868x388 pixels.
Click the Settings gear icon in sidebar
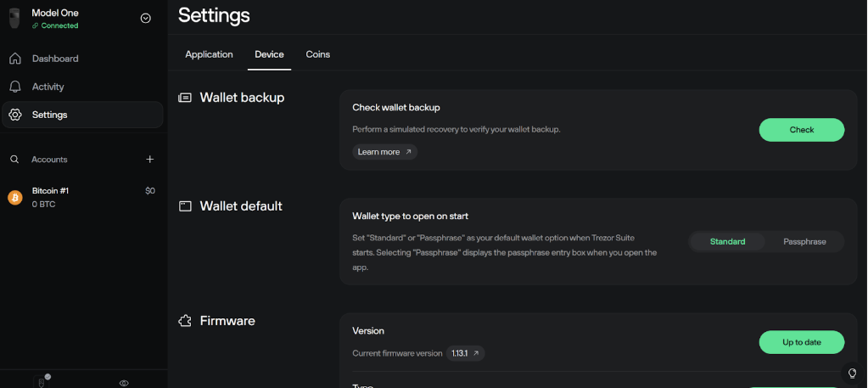[15, 115]
